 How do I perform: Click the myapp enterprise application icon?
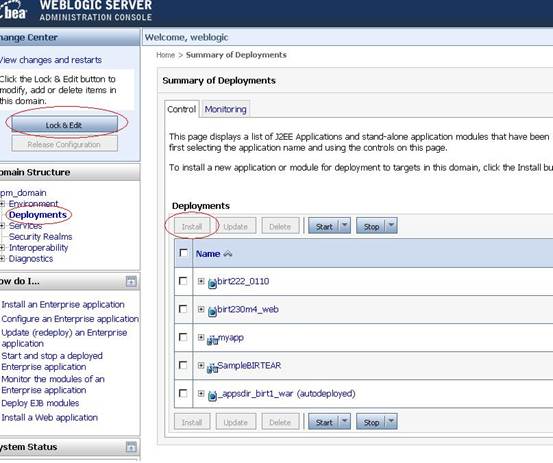pos(212,340)
